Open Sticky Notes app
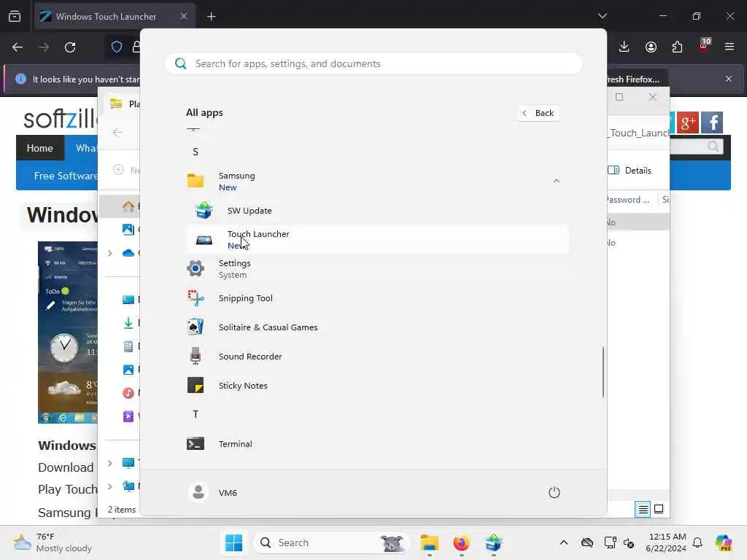The height and width of the screenshot is (560, 747). tap(378, 385)
